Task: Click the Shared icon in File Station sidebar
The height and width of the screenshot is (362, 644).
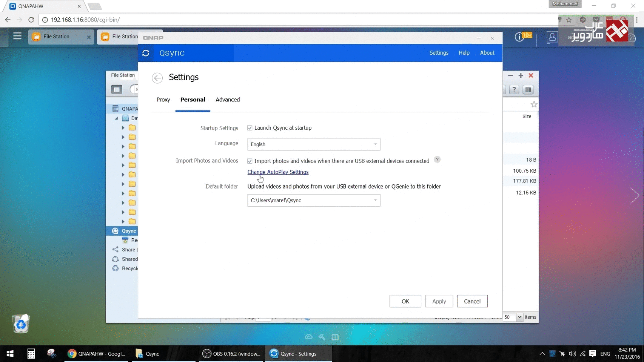Action: click(116, 259)
